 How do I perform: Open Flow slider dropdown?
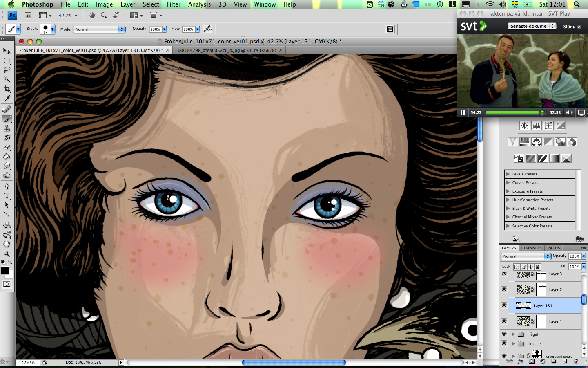pos(198,29)
